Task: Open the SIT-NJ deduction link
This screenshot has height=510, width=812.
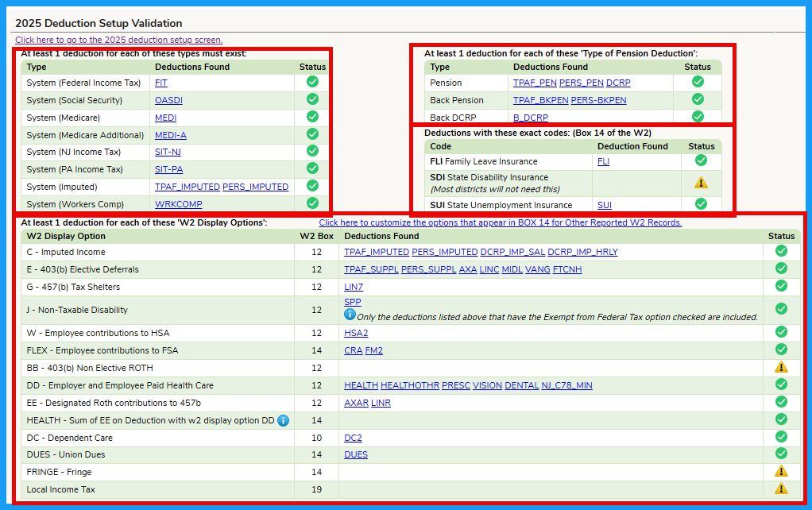Action: click(x=168, y=153)
